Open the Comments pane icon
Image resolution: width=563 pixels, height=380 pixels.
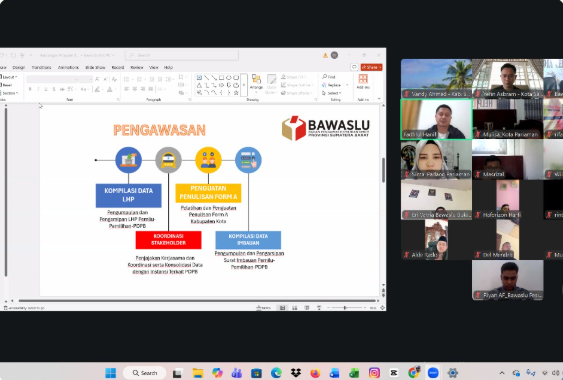(x=354, y=67)
